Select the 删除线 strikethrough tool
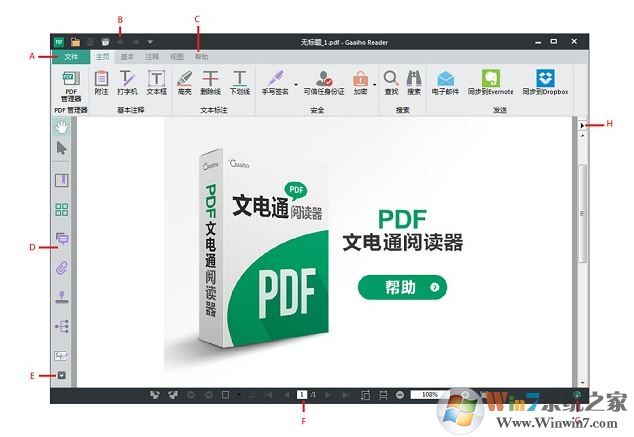The width and height of the screenshot is (634, 437). tap(211, 83)
